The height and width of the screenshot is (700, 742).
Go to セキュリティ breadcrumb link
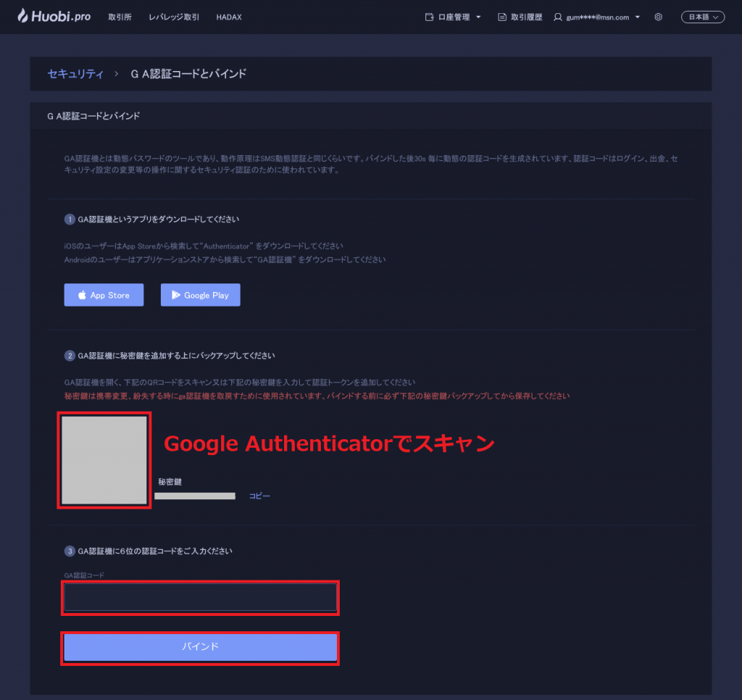click(75, 74)
